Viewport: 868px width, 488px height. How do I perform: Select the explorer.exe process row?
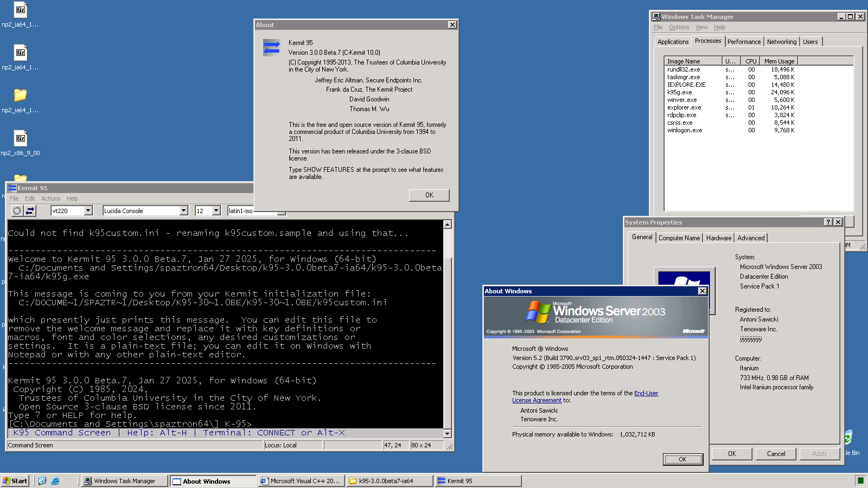(x=730, y=107)
